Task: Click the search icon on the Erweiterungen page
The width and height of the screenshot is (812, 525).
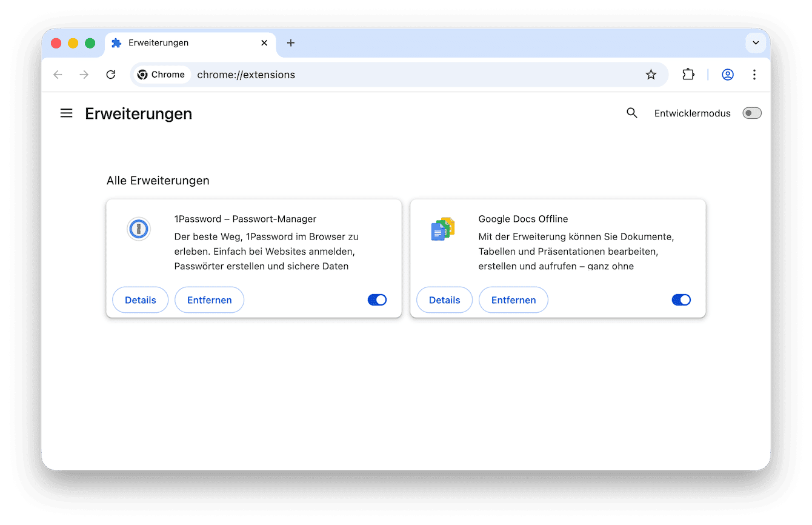Action: 632,113
